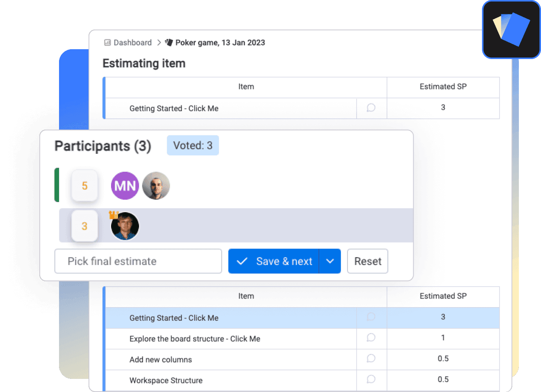Click the poker cards icon in breadcrumb
This screenshot has width=541, height=392.
169,42
